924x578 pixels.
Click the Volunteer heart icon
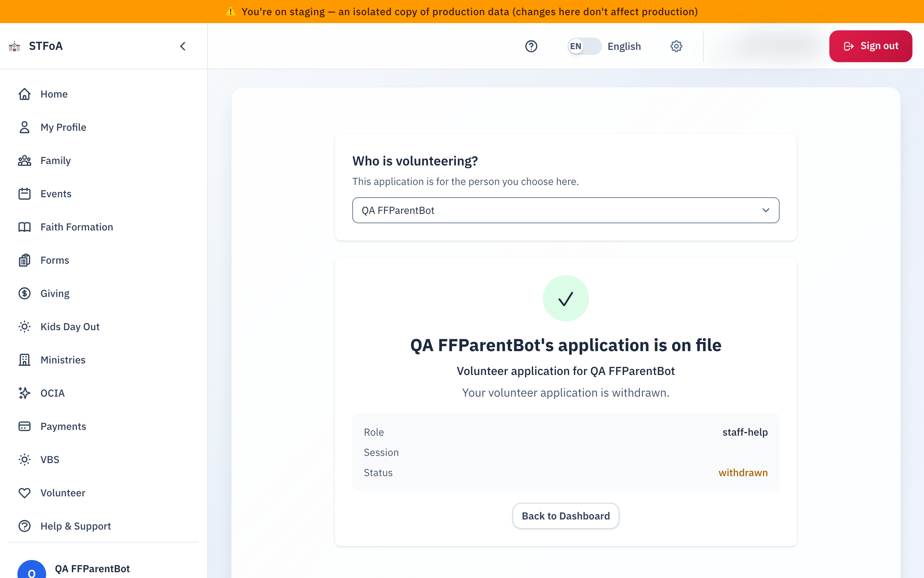[25, 493]
